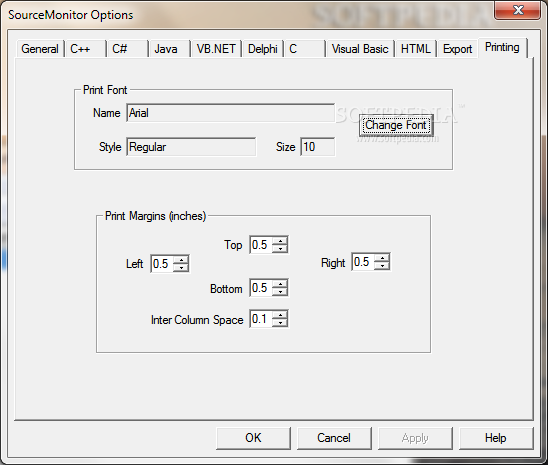Close the SourceMonitor Options window
This screenshot has width=548, height=465.
(x=518, y=10)
